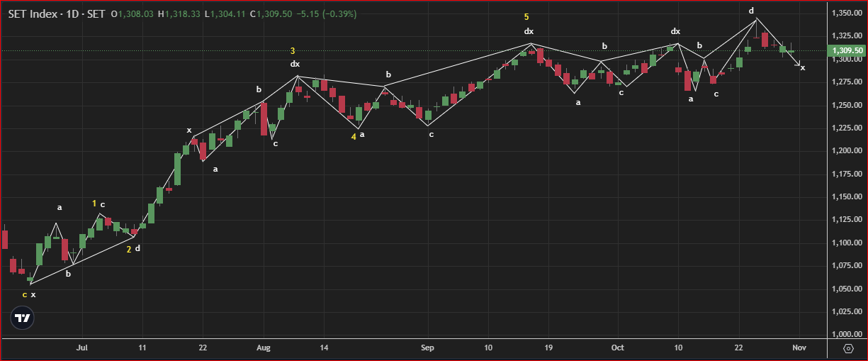Click the 1,150.00 price axis label
868x361 pixels.
coord(847,197)
